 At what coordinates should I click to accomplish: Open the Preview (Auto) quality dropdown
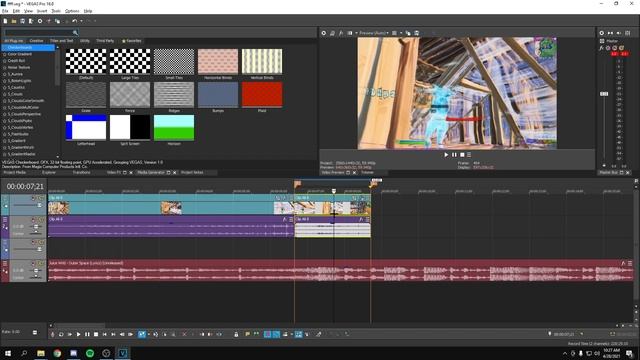(x=373, y=33)
